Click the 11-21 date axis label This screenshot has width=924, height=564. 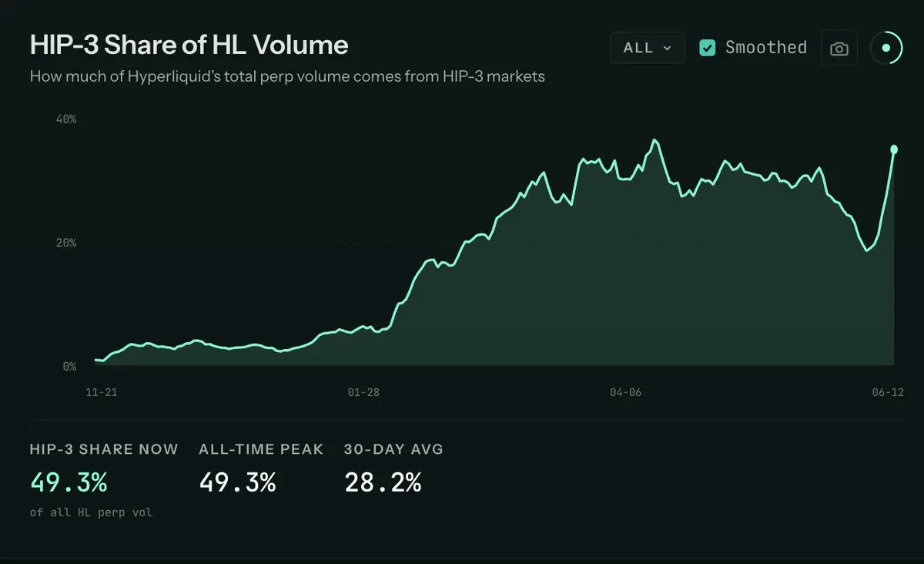click(x=102, y=392)
